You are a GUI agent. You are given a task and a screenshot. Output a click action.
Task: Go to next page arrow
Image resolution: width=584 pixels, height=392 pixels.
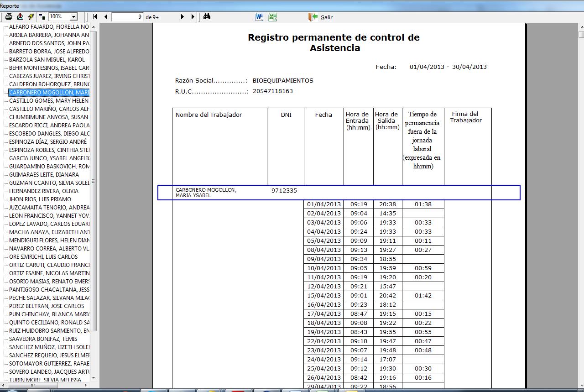tap(182, 16)
